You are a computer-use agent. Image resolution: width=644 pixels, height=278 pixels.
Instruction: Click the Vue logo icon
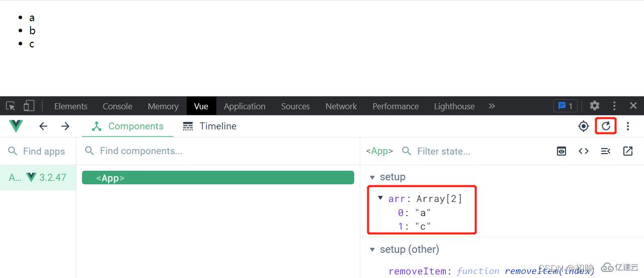(x=16, y=126)
